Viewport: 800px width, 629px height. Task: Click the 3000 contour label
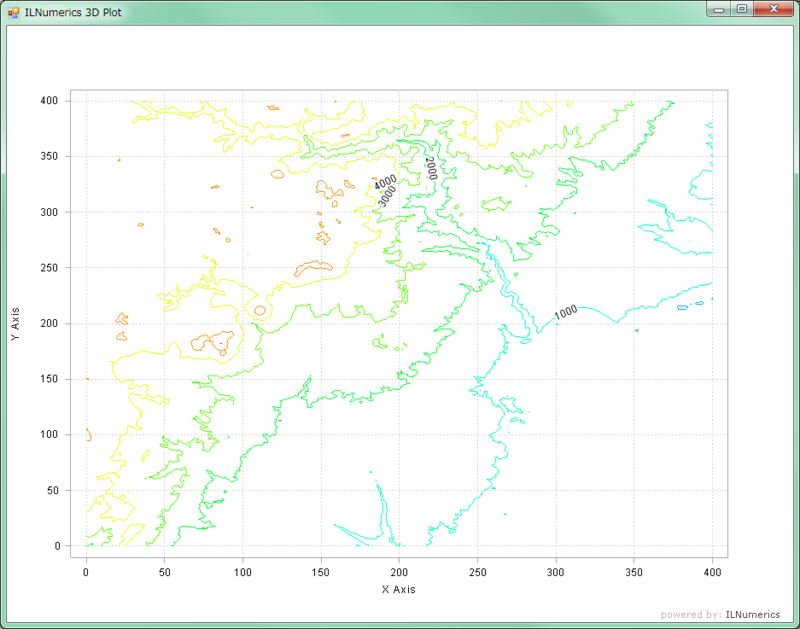[x=387, y=196]
